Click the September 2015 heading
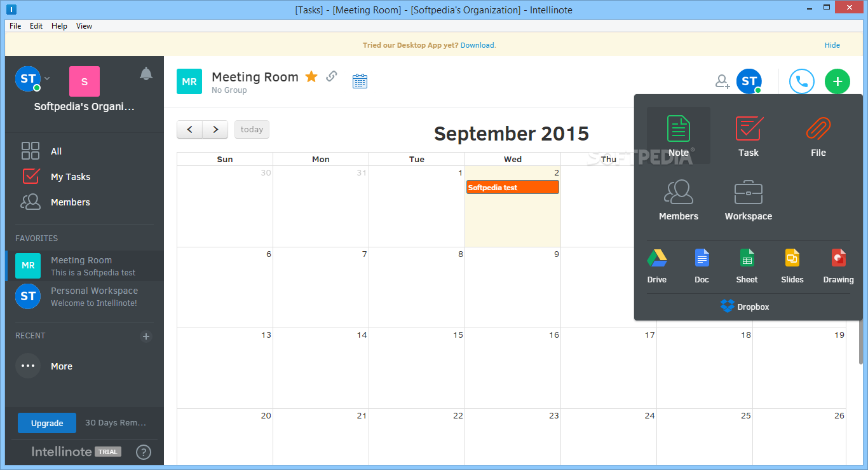This screenshot has height=470, width=868. coord(512,134)
